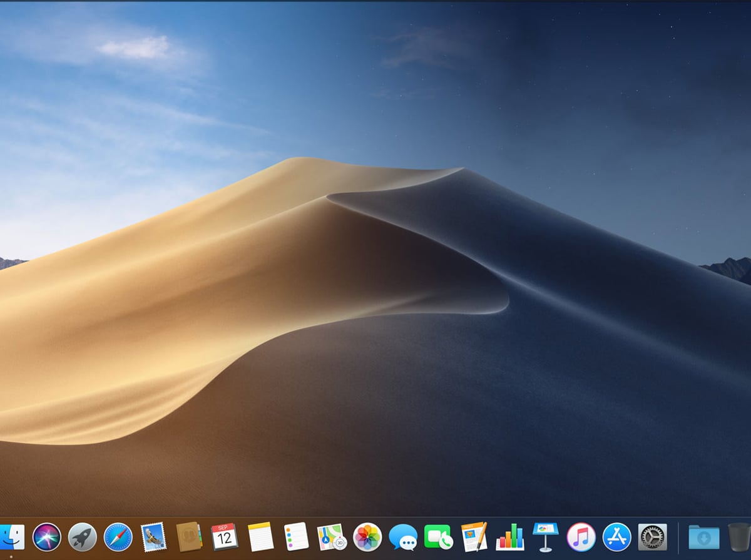751x560 pixels.
Task: Launch the yellow Notes app
Action: (260, 537)
